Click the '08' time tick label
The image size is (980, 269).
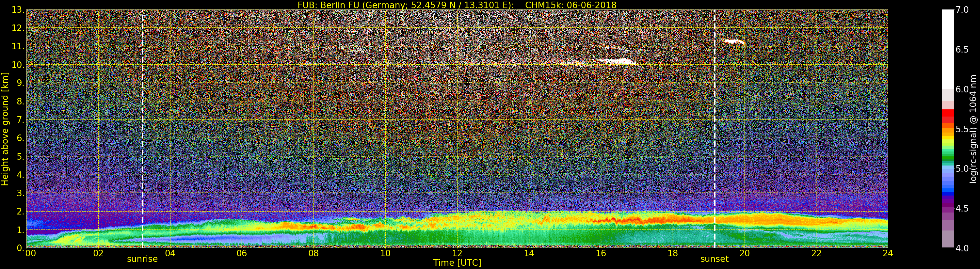tap(313, 253)
